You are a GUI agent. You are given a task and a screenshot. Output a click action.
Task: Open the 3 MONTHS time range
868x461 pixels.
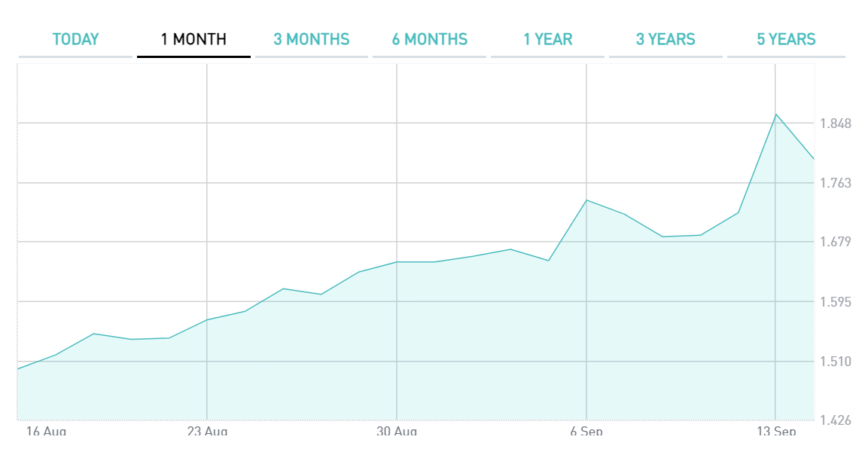312,39
